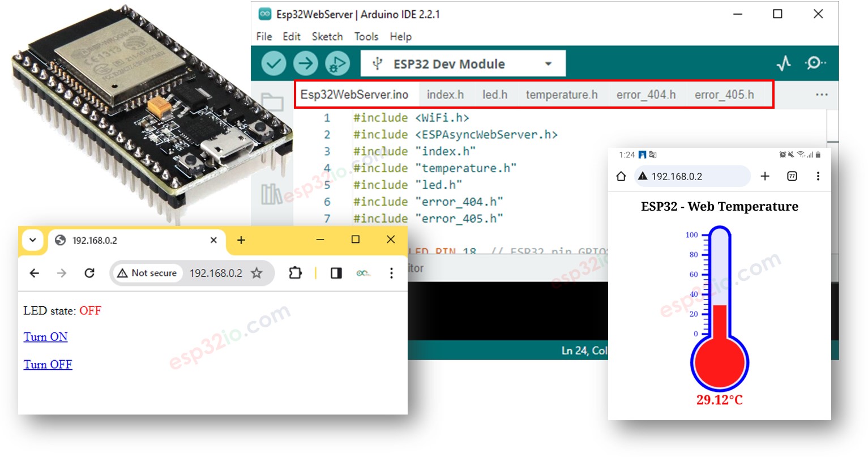Click the Turn ON link

pos(45,337)
